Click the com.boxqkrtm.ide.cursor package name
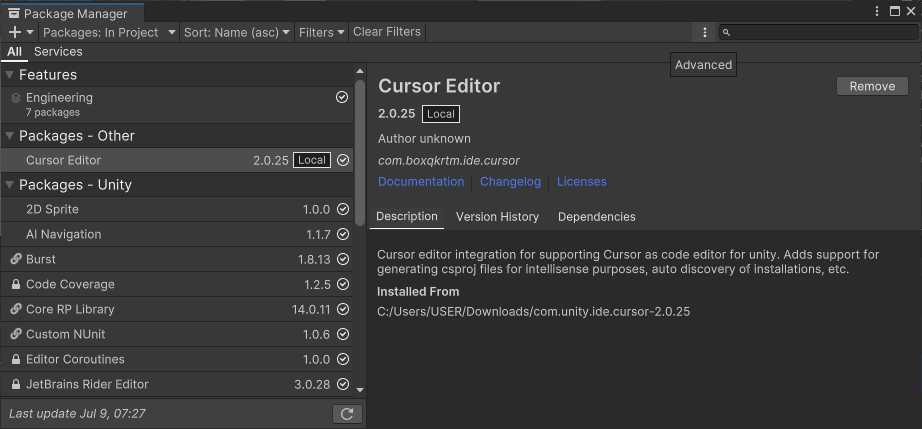The width and height of the screenshot is (922, 429). (x=449, y=160)
